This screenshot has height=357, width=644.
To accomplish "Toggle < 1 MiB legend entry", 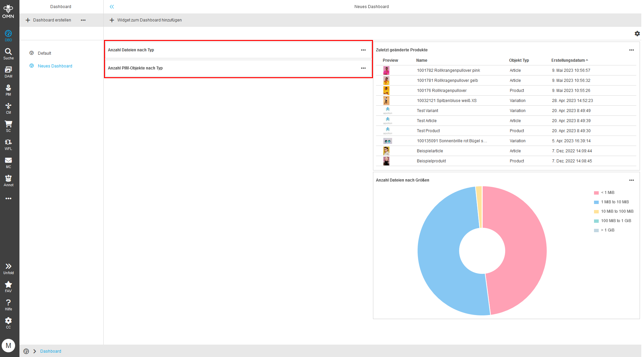I will (x=607, y=193).
